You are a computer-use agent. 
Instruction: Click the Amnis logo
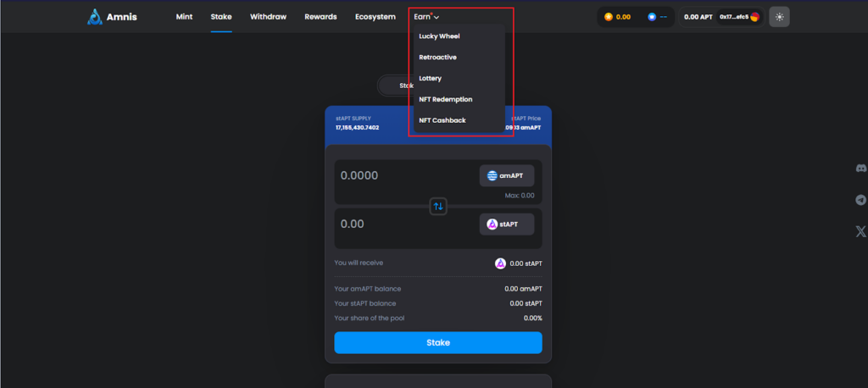pyautogui.click(x=113, y=17)
